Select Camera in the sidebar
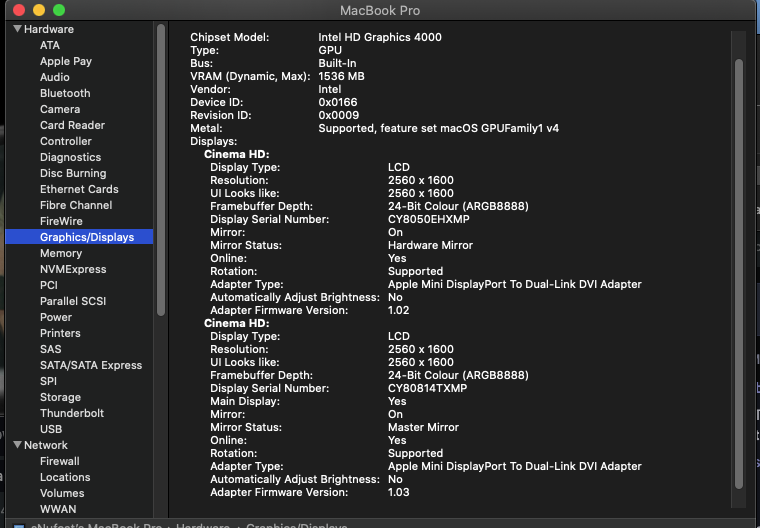Image resolution: width=760 pixels, height=528 pixels. [60, 109]
